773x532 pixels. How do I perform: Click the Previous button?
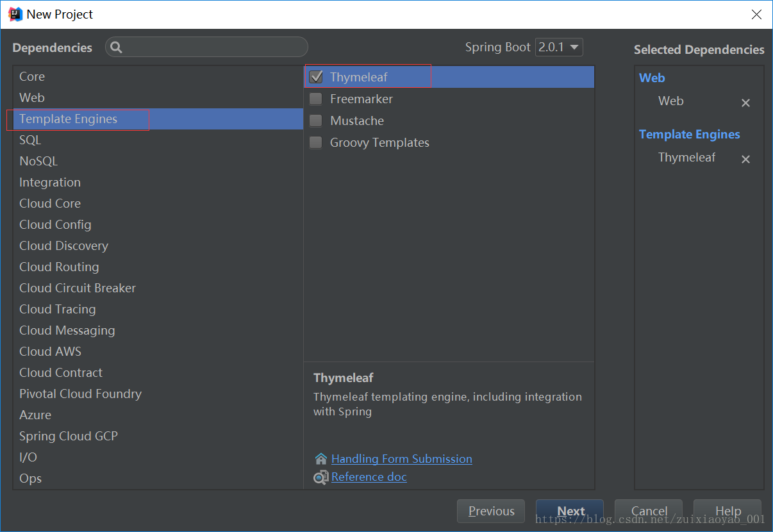(491, 511)
